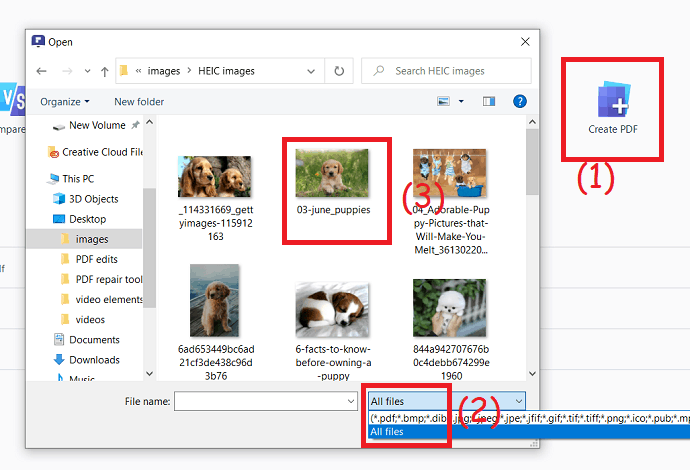Go to parent folder with Up arrow

104,71
